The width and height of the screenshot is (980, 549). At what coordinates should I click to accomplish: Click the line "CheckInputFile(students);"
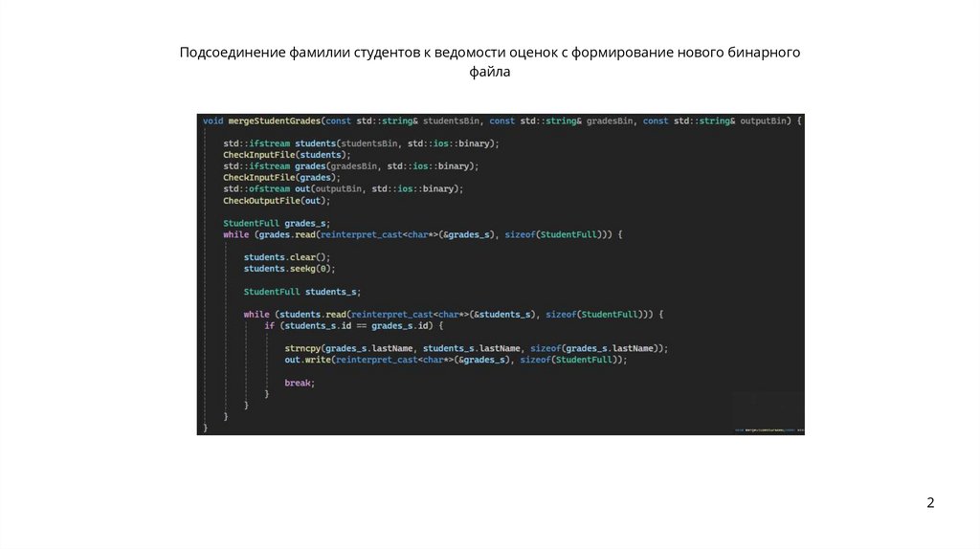[286, 155]
